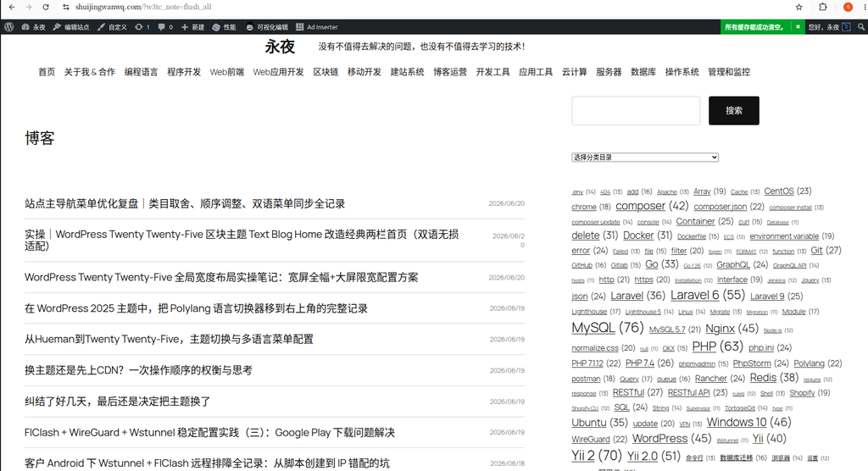This screenshot has height=471, width=868.
Task: Open Web前端 menu item
Action: pos(227,72)
